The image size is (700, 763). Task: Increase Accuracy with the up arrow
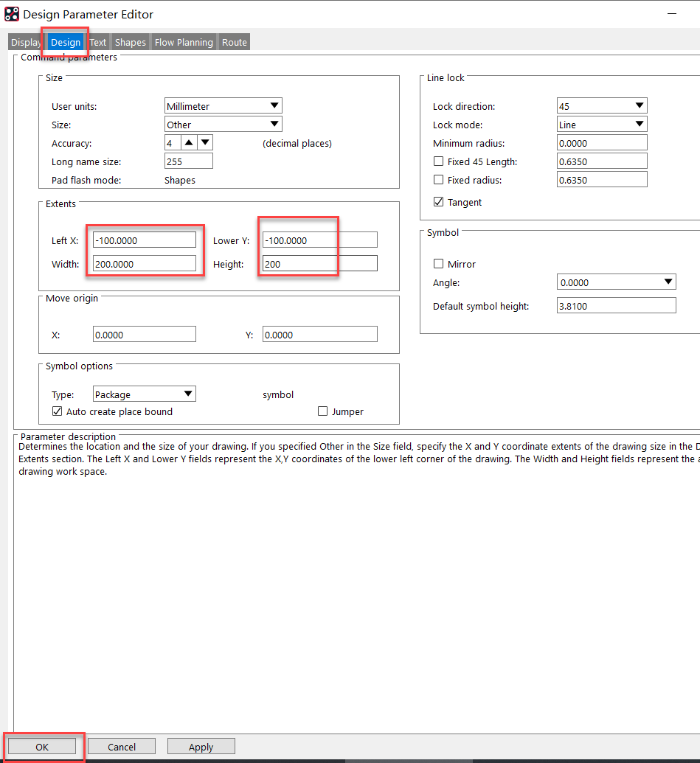[189, 143]
